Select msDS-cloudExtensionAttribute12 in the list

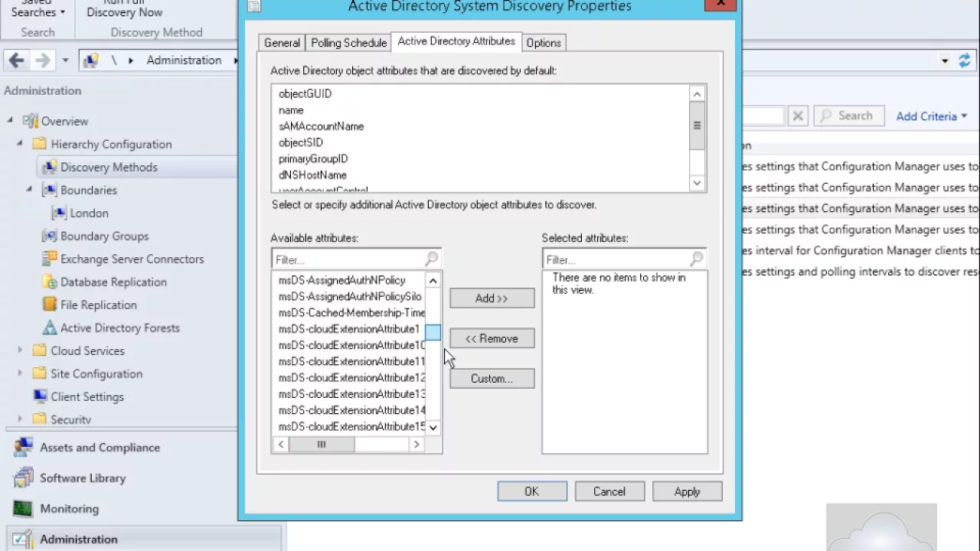pos(351,378)
